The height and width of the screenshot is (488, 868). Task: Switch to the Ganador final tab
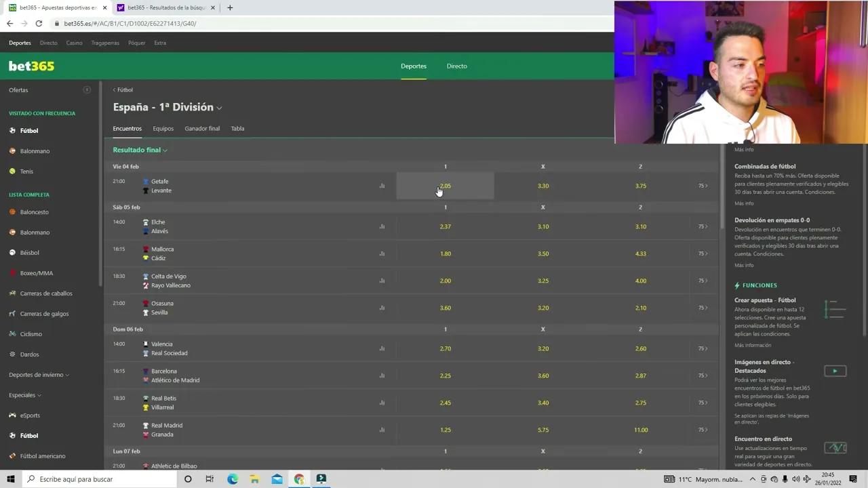pyautogui.click(x=202, y=128)
